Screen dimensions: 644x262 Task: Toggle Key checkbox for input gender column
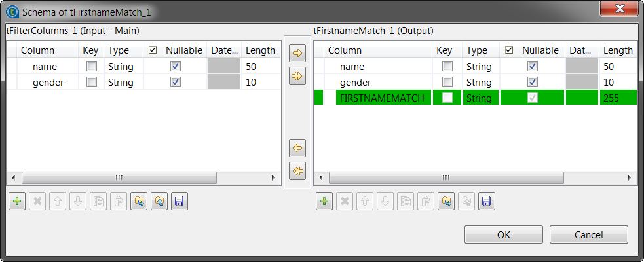click(92, 82)
